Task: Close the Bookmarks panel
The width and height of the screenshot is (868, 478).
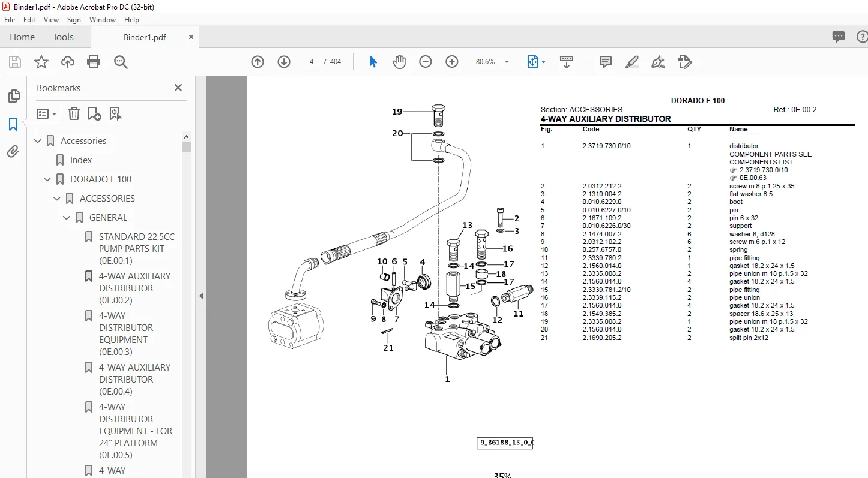Action: [178, 88]
